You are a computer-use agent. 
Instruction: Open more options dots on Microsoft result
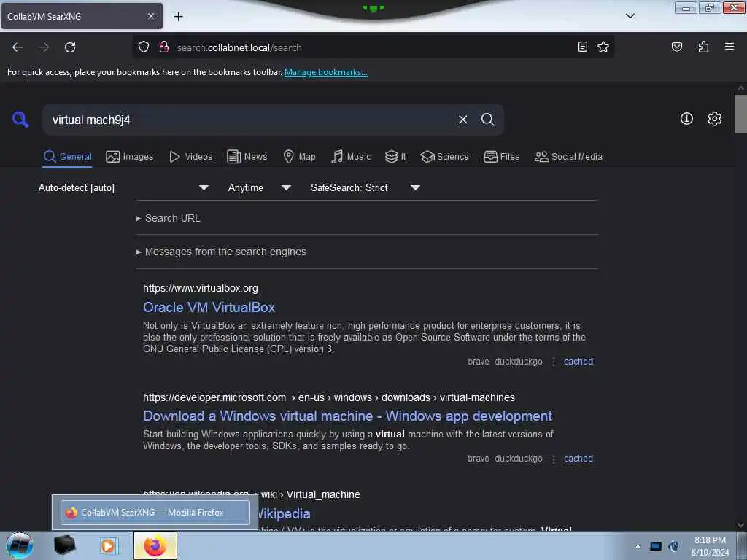[553, 459]
